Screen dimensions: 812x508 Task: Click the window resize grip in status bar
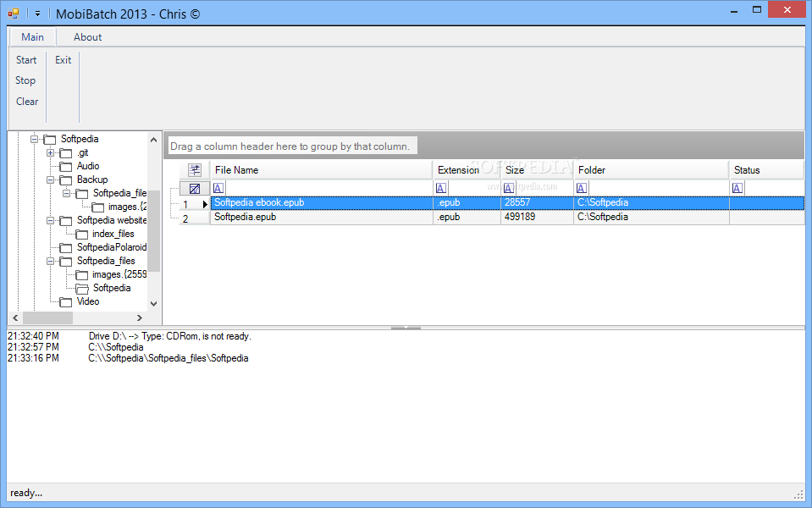coord(798,495)
